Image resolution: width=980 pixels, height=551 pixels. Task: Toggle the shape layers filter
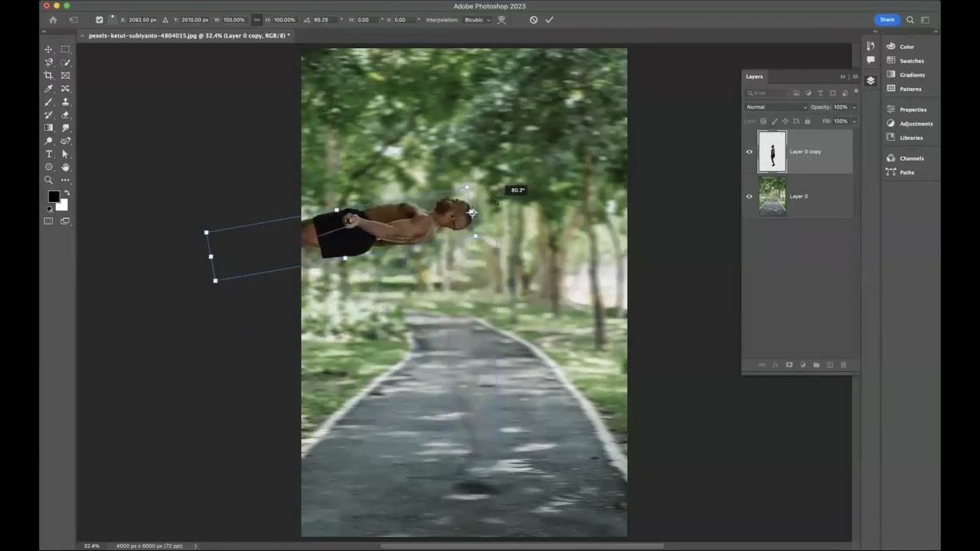coord(832,93)
